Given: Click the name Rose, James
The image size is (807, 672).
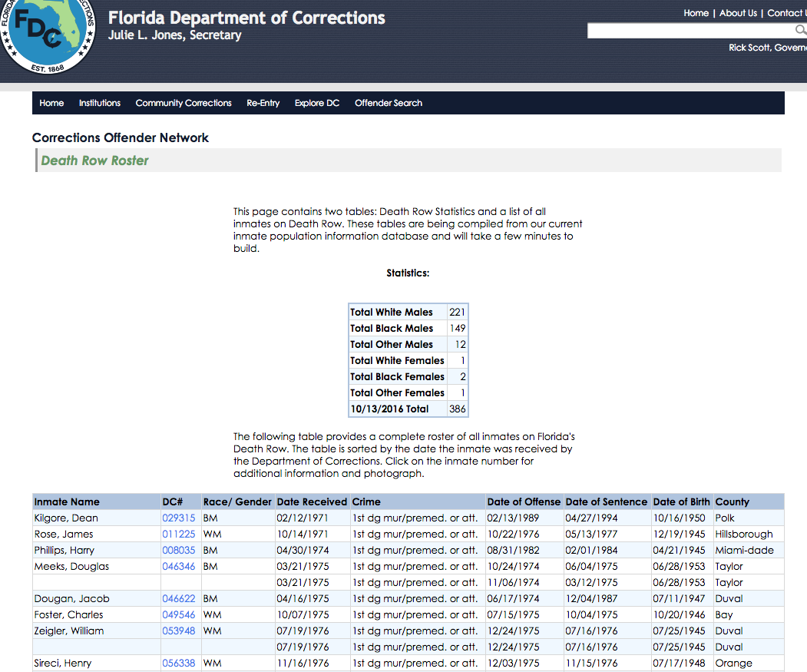Looking at the screenshot, I should click(64, 534).
